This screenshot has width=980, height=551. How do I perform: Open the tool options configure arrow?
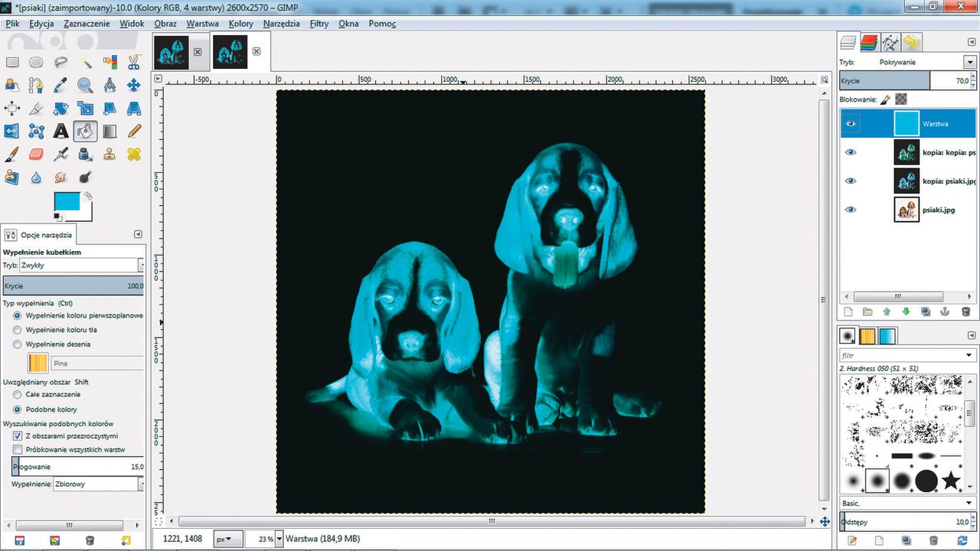pos(138,234)
